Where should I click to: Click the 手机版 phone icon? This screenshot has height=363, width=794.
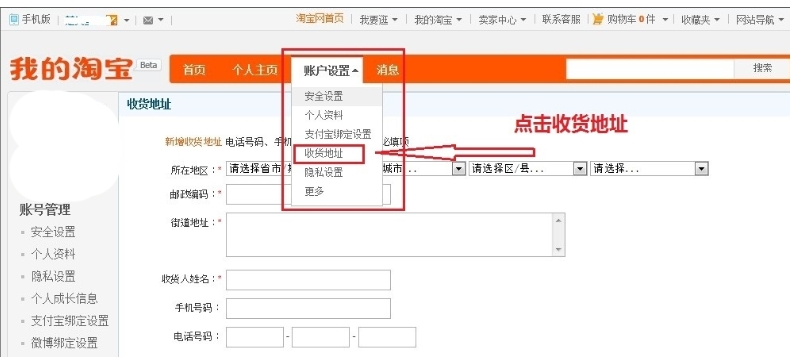[14, 20]
